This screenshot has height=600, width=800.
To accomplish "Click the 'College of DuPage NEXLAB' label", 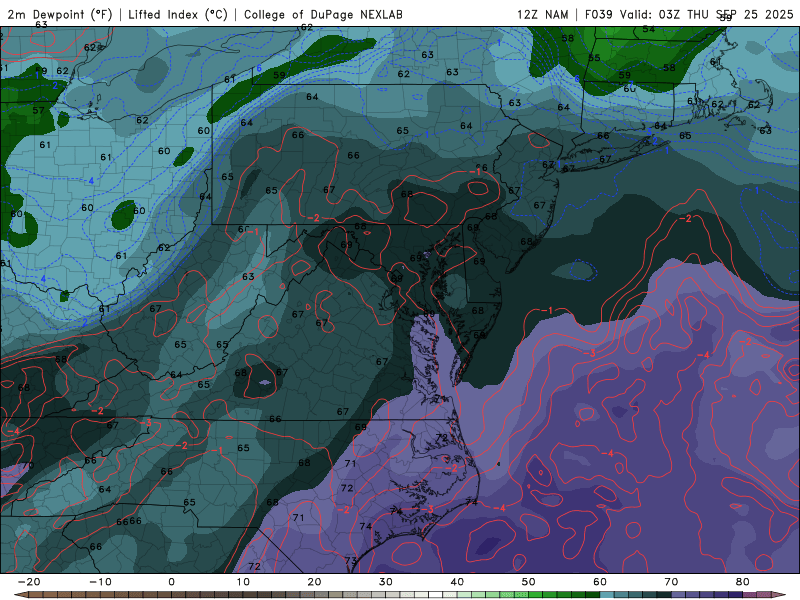I will click(x=323, y=14).
